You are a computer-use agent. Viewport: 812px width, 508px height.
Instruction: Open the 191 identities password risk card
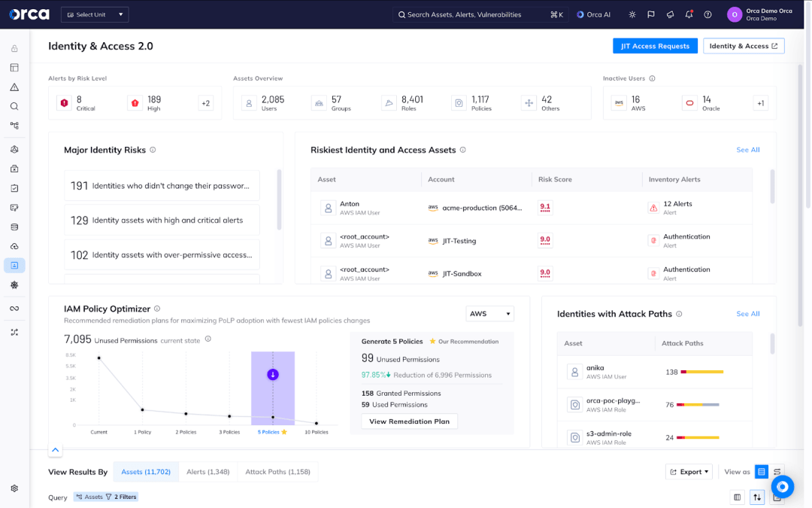point(162,186)
